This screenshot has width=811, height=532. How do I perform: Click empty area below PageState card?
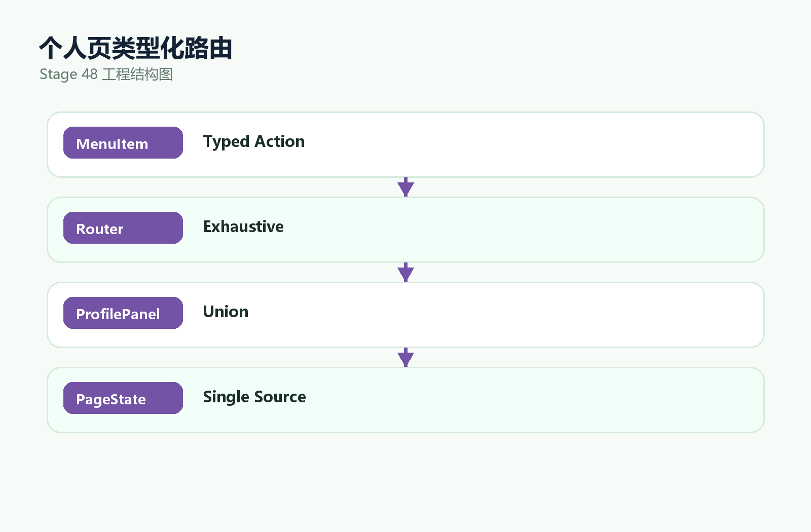(405, 481)
